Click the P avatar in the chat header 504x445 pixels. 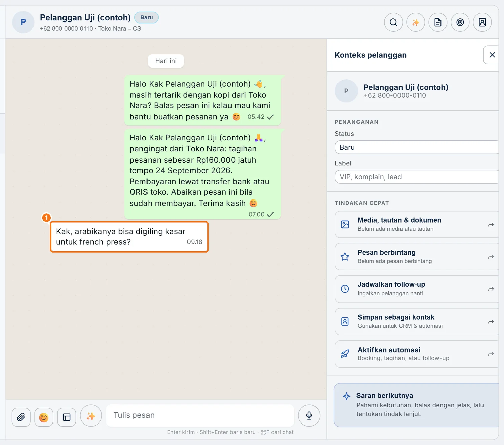pos(23,22)
